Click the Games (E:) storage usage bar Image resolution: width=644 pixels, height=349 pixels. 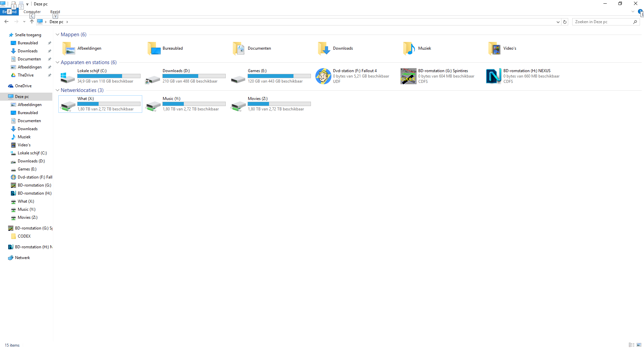[279, 76]
